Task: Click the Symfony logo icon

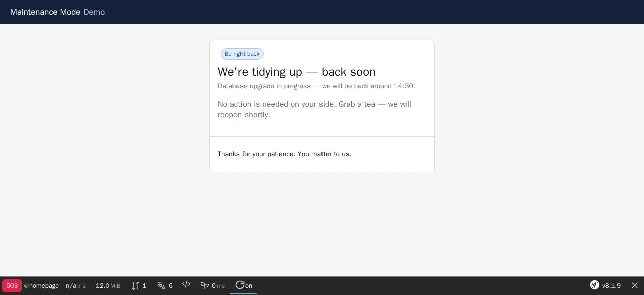Action: click(595, 285)
